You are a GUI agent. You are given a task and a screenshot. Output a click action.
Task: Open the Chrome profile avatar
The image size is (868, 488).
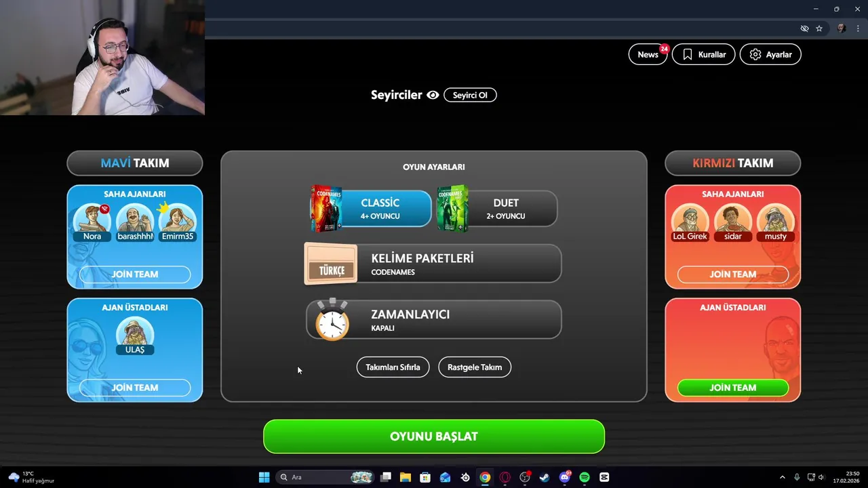click(x=842, y=28)
